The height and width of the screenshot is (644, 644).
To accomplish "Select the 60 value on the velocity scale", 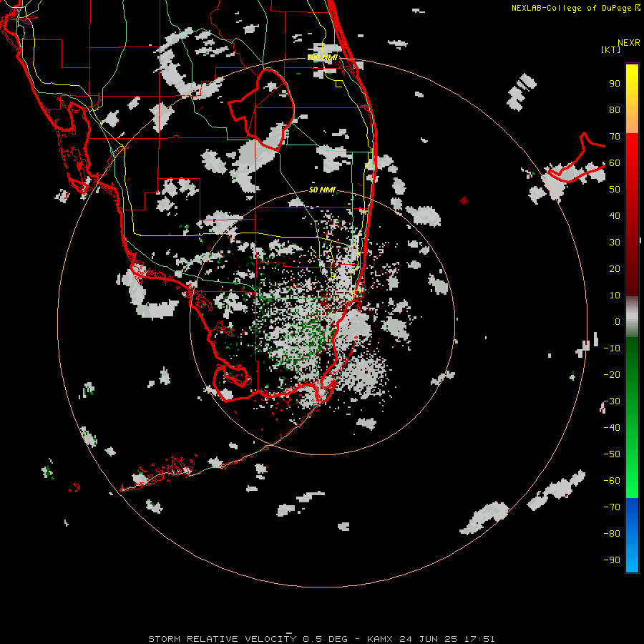I will click(615, 162).
